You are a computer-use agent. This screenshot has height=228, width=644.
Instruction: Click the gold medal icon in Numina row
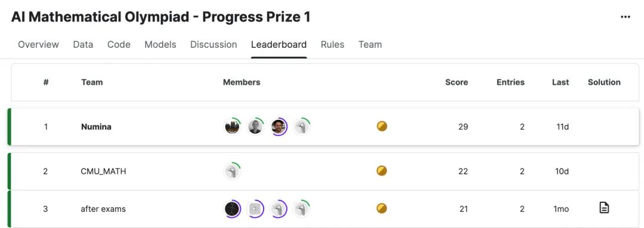382,127
